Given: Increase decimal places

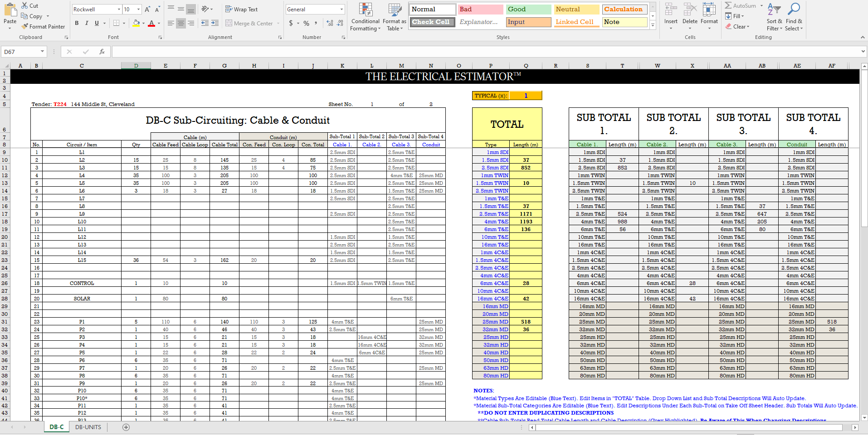Looking at the screenshot, I should click(330, 23).
